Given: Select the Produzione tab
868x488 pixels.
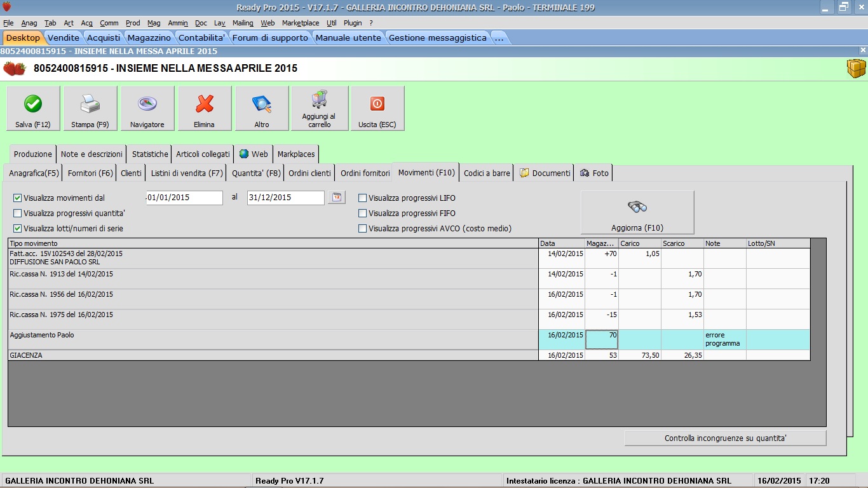Looking at the screenshot, I should pos(33,154).
